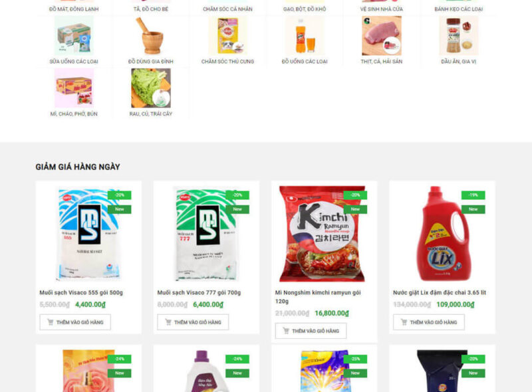View the red Lix detergent bottle image
Screen dimensions: 532x392
click(x=443, y=234)
